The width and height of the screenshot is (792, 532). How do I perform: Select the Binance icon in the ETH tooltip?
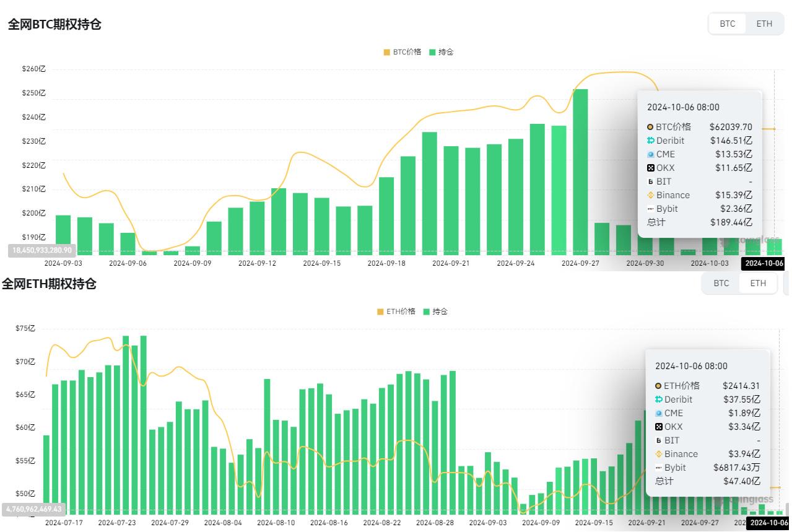tap(658, 454)
